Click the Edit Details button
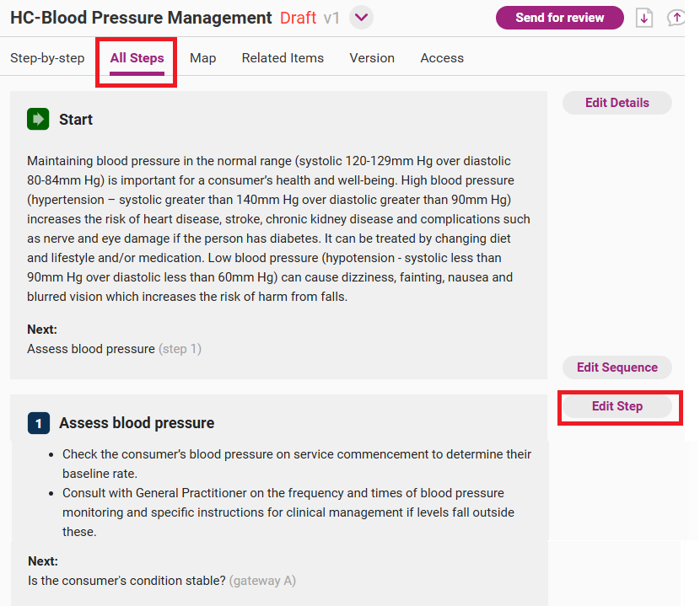The image size is (700, 606). click(617, 103)
